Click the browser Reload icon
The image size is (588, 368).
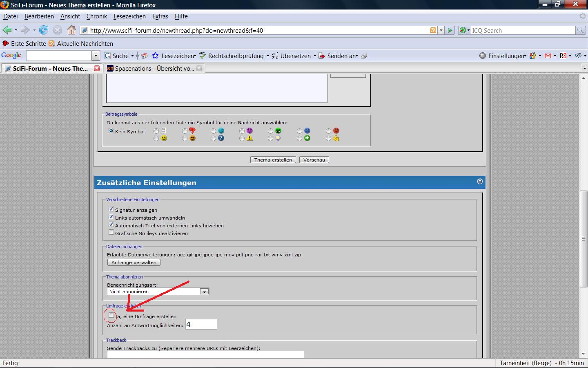44,30
